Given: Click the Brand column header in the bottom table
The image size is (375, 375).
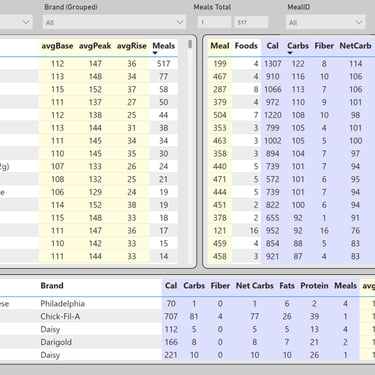Looking at the screenshot, I should [x=52, y=286].
